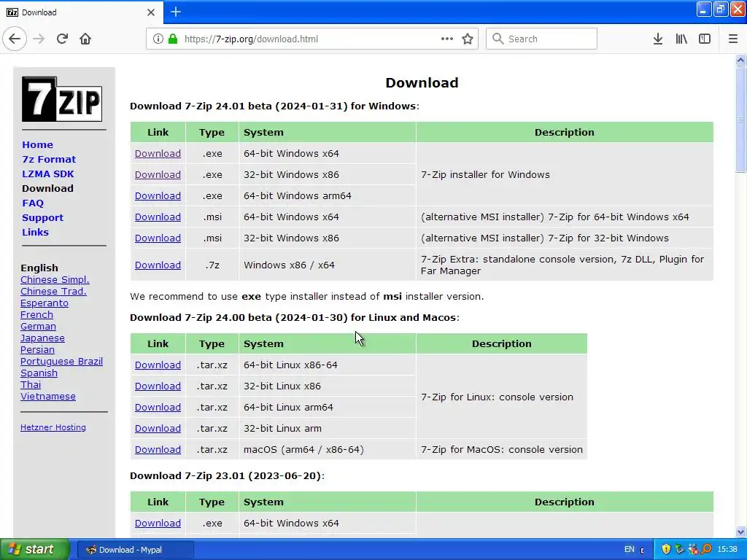
Task: Switch language to Chinese Simpl.
Action: pos(55,279)
